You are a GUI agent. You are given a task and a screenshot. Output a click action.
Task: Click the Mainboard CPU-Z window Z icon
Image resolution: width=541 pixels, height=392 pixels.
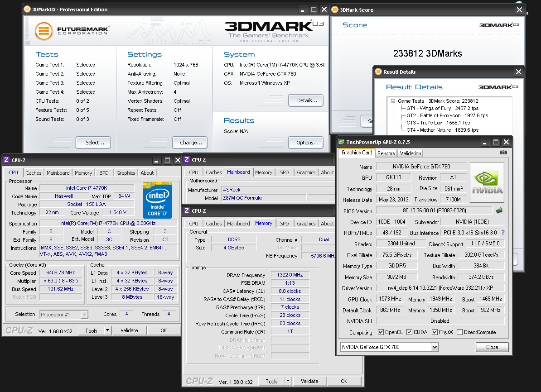click(187, 160)
